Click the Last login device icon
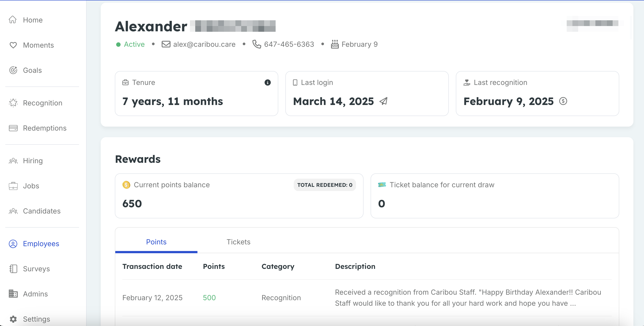644x326 pixels. coord(295,82)
